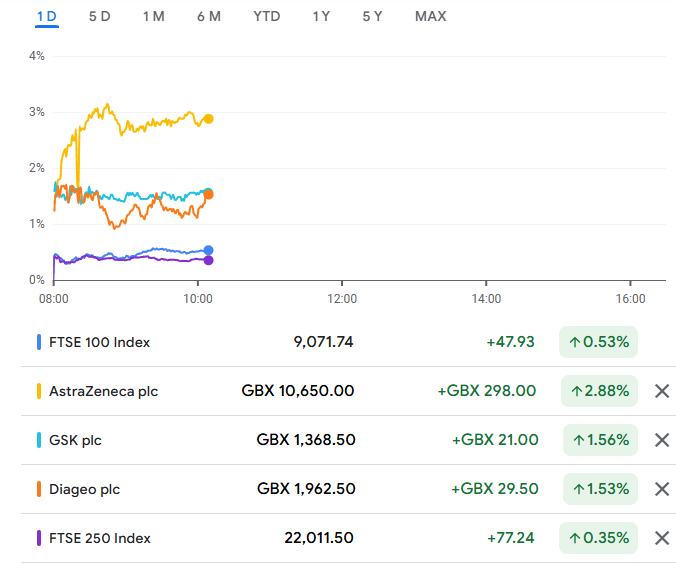The image size is (676, 565).
Task: Click the GBX 1,962.50 price
Action: pos(306,489)
